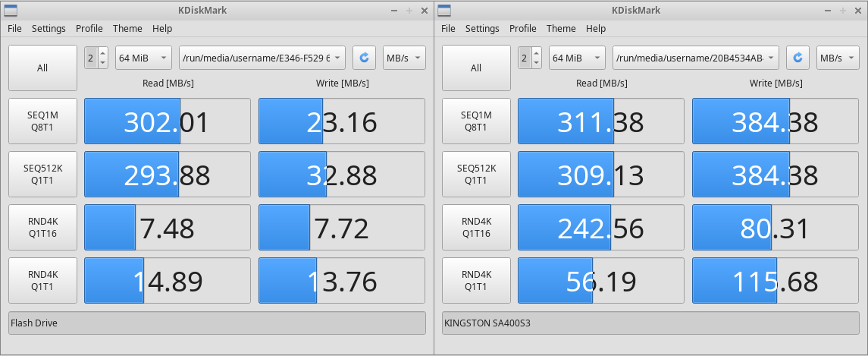The width and height of the screenshot is (868, 356).
Task: Click the Flash Drive comment field
Action: tap(217, 323)
